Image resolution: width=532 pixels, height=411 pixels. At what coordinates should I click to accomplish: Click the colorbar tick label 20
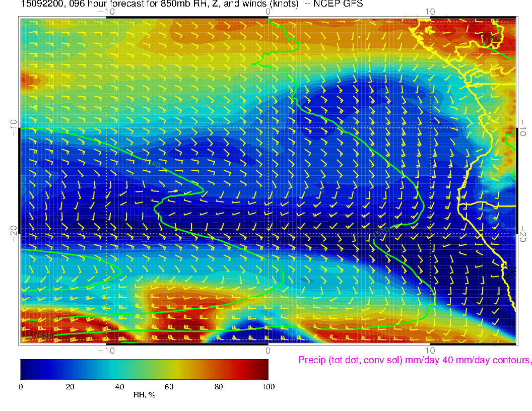[x=70, y=387]
